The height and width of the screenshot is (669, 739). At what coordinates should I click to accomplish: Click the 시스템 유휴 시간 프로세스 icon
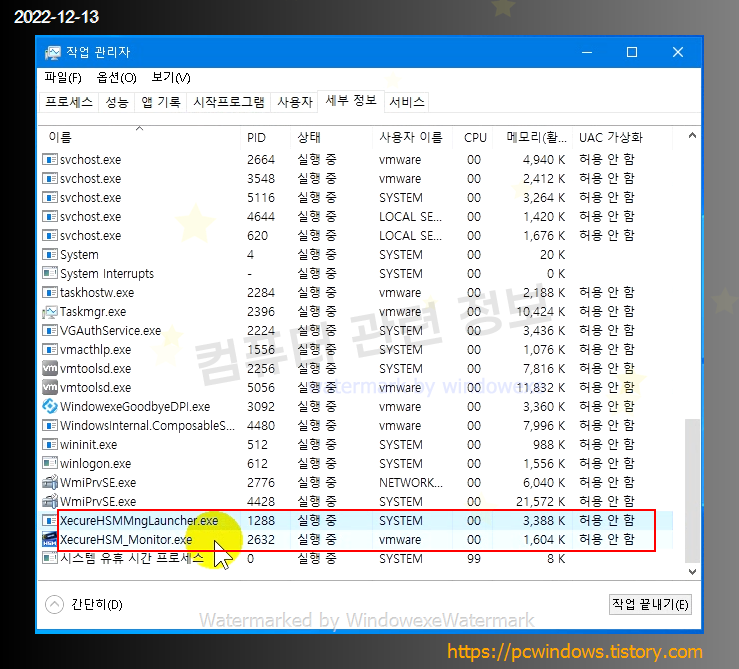coord(49,559)
